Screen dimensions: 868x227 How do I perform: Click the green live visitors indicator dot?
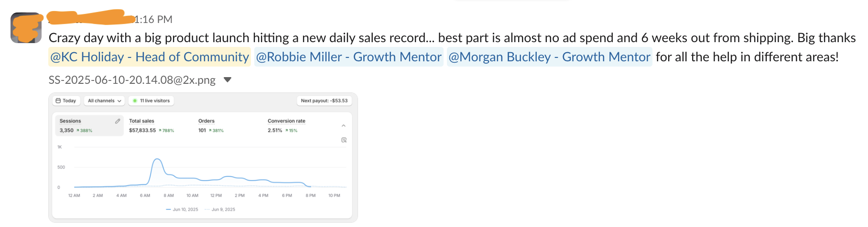click(135, 101)
